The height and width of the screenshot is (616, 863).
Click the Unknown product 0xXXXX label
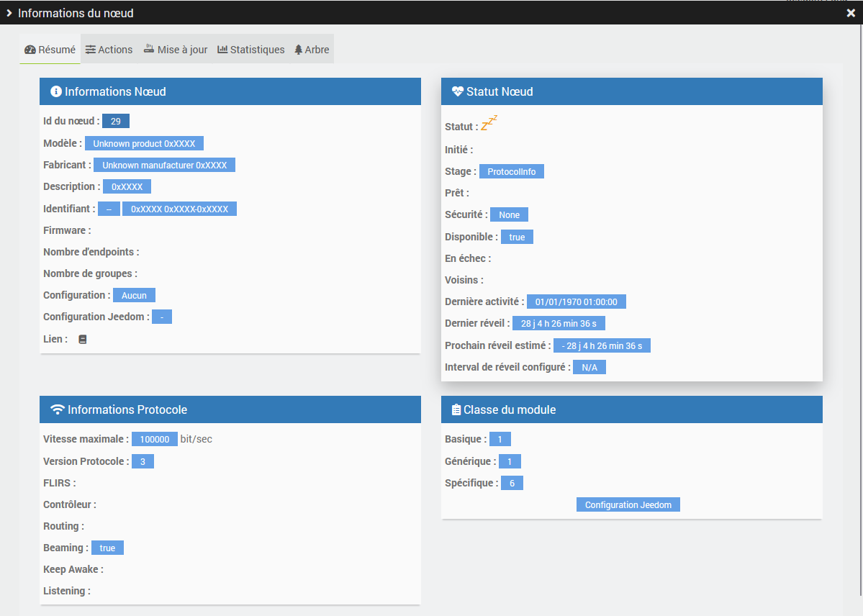click(144, 144)
